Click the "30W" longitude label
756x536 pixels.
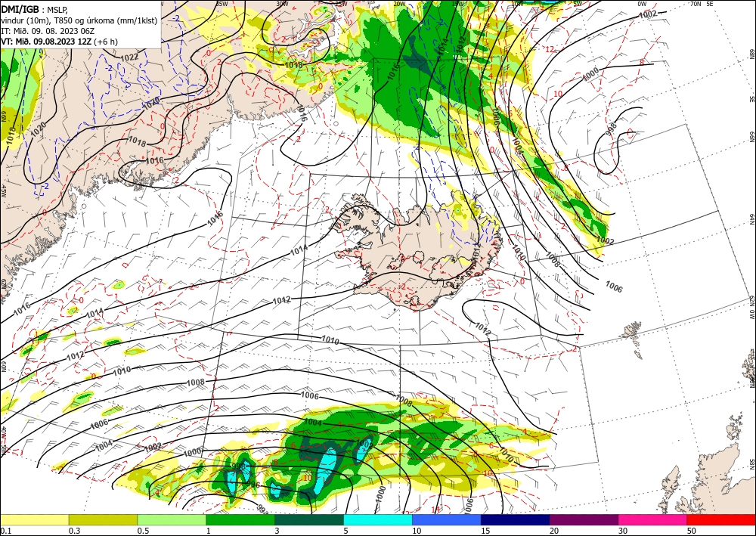[x=281, y=3]
